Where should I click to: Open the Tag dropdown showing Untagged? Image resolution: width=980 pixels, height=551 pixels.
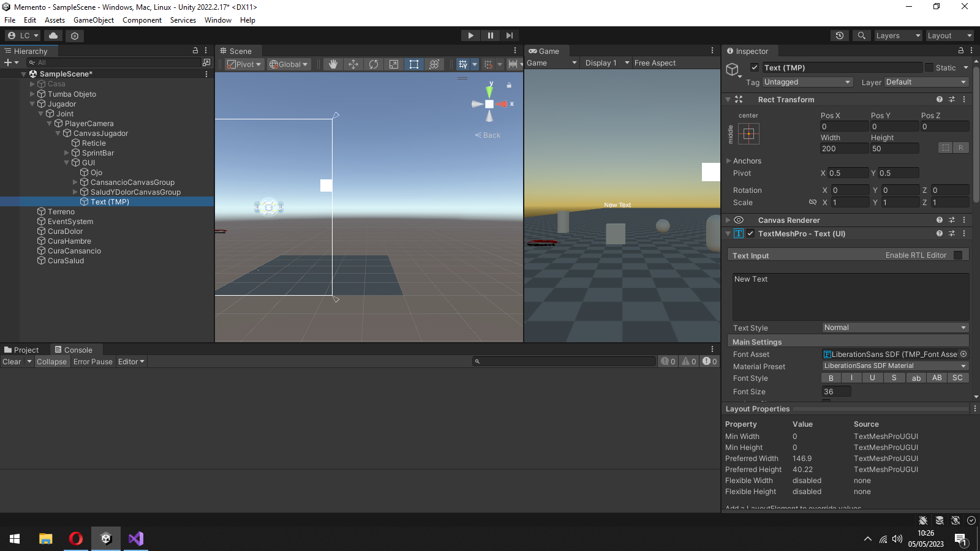tap(807, 82)
